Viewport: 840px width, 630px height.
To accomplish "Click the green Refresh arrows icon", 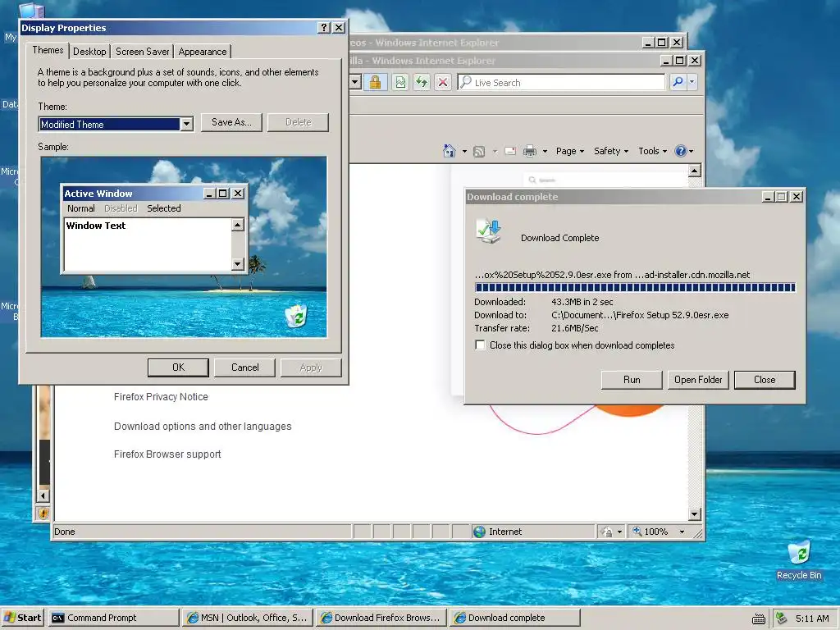I will click(422, 82).
